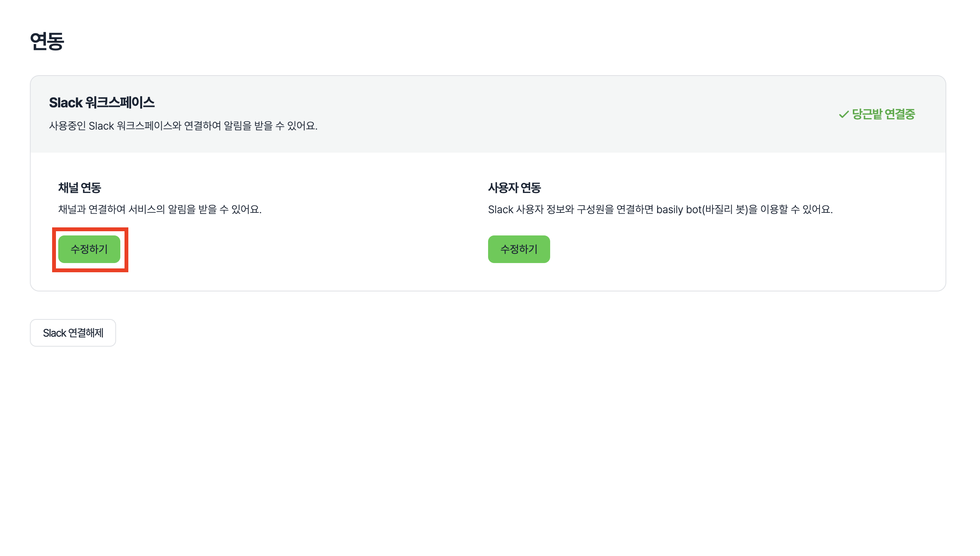The image size is (980, 556).
Task: Click the word 채널과 in the channel description
Action: (x=72, y=209)
